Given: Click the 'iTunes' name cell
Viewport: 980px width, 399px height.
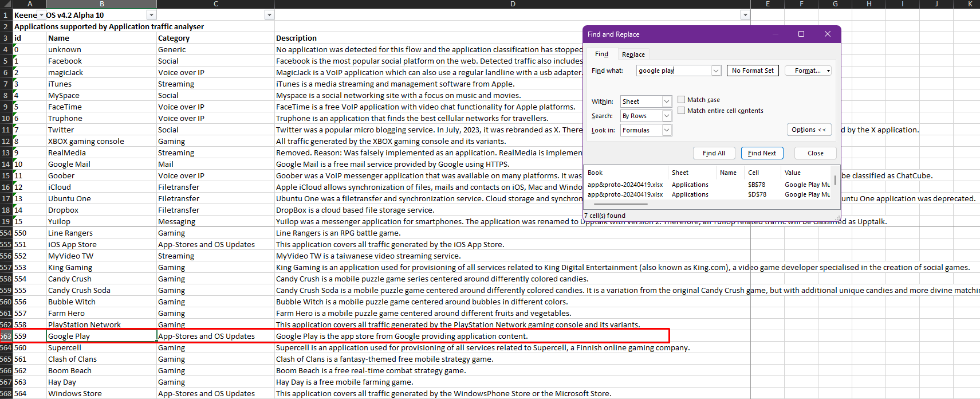Looking at the screenshot, I should (102, 84).
